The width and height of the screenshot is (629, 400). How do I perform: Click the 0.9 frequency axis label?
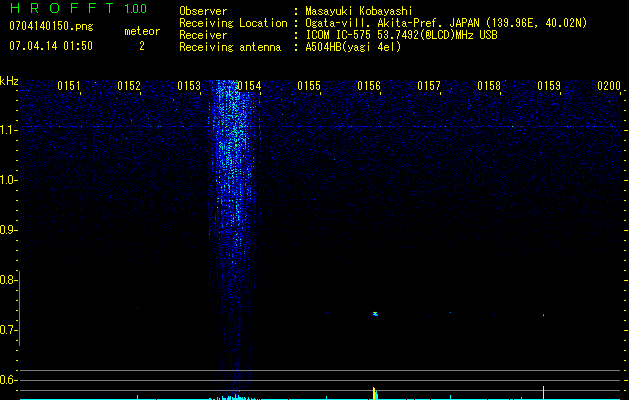click(8, 230)
